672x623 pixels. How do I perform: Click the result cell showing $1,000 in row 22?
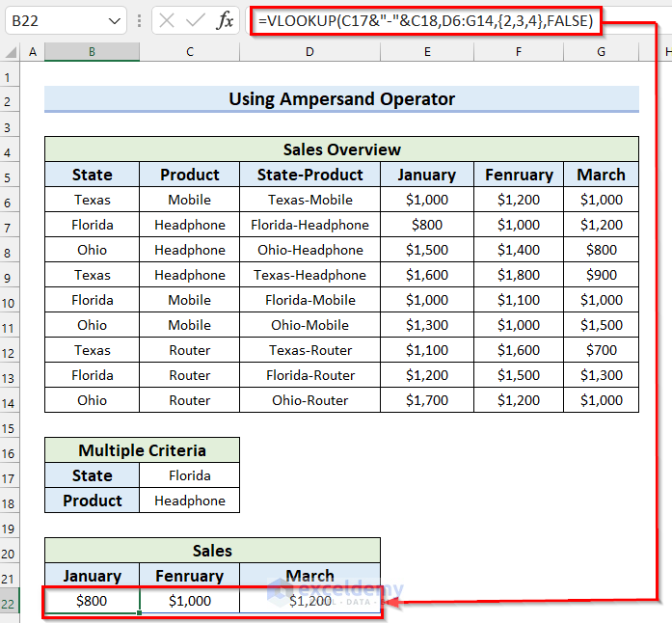pyautogui.click(x=189, y=601)
